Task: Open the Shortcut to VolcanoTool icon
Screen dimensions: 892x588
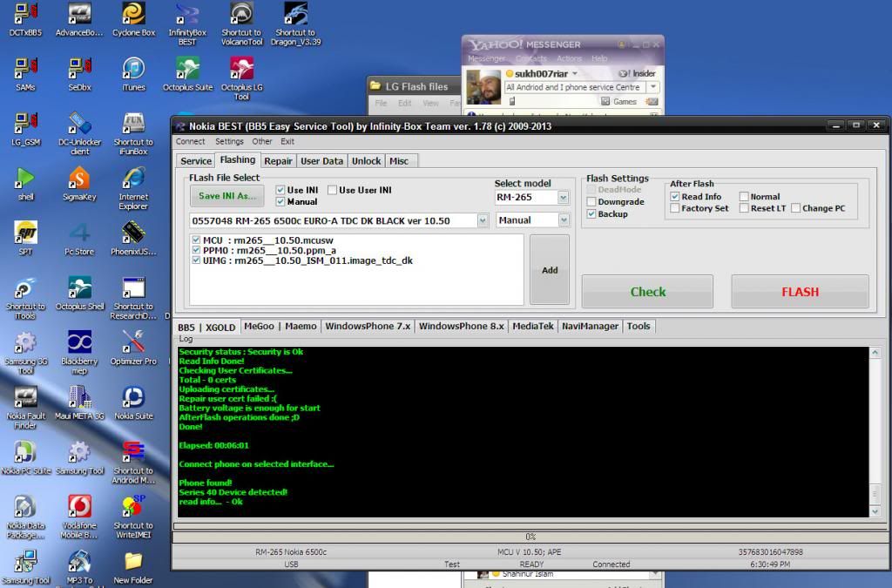Action: coord(242,24)
